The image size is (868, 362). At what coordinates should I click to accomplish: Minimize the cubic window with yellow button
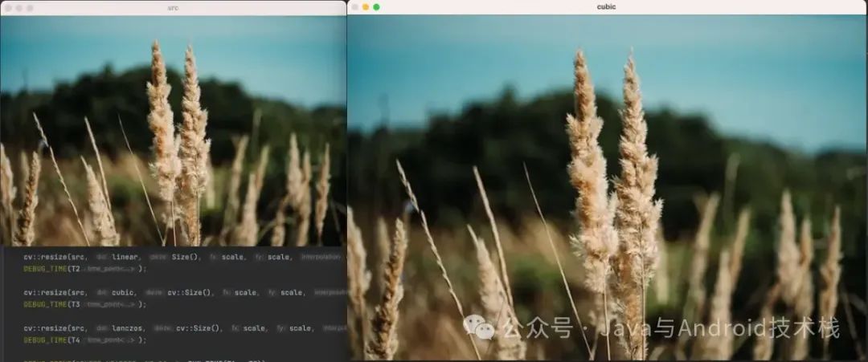tap(366, 7)
